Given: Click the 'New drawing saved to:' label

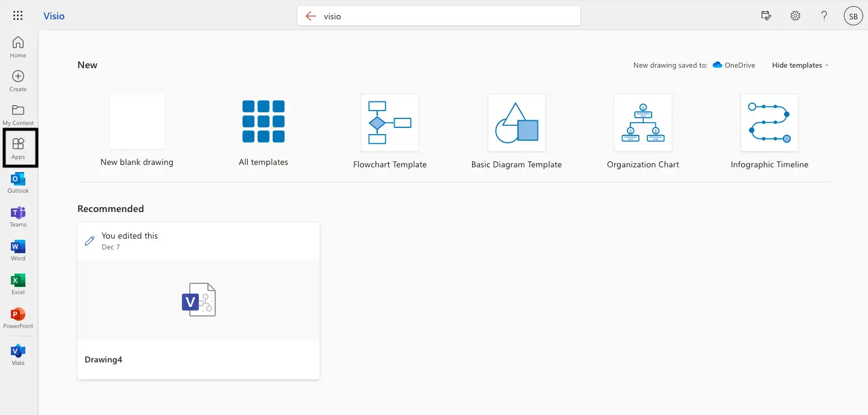Looking at the screenshot, I should click(670, 65).
